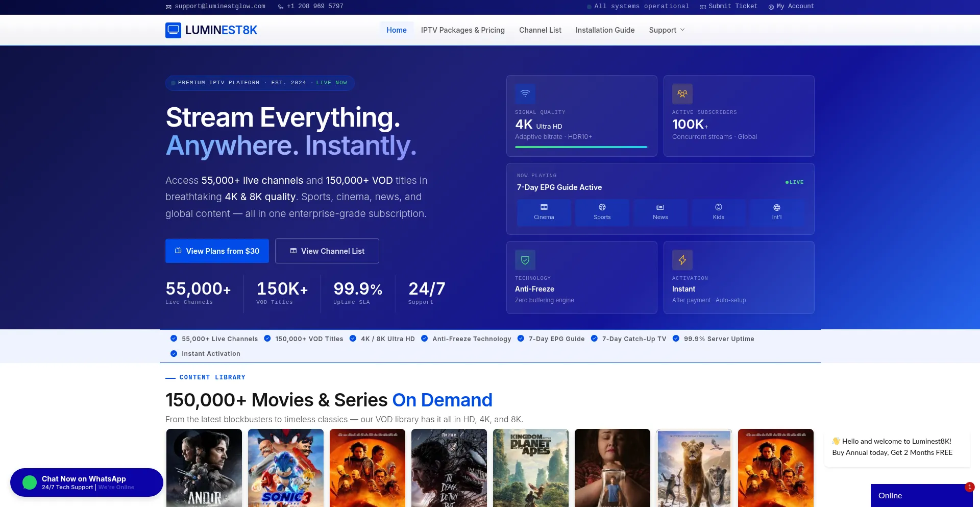
Task: Click the envelope icon beside support email
Action: (x=168, y=7)
